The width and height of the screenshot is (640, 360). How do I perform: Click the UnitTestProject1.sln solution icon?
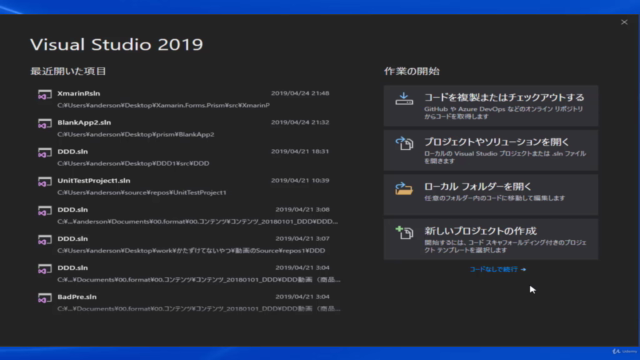coord(44,182)
